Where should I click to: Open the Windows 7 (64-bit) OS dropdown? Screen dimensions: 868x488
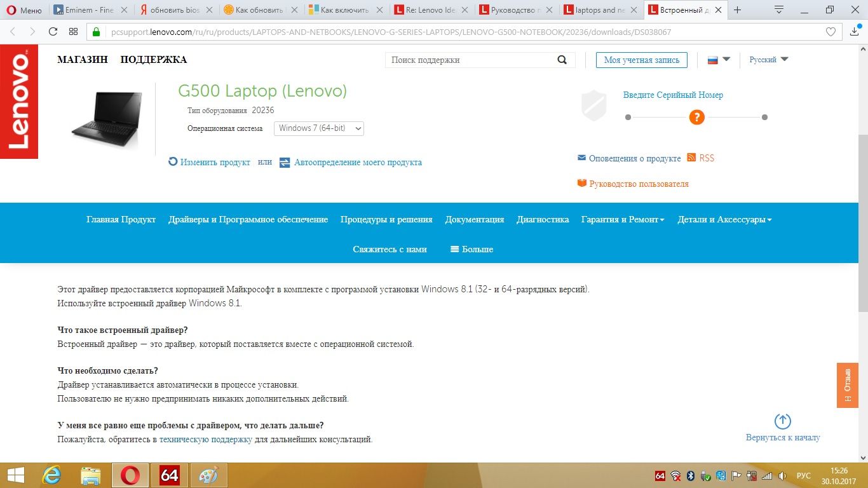319,128
